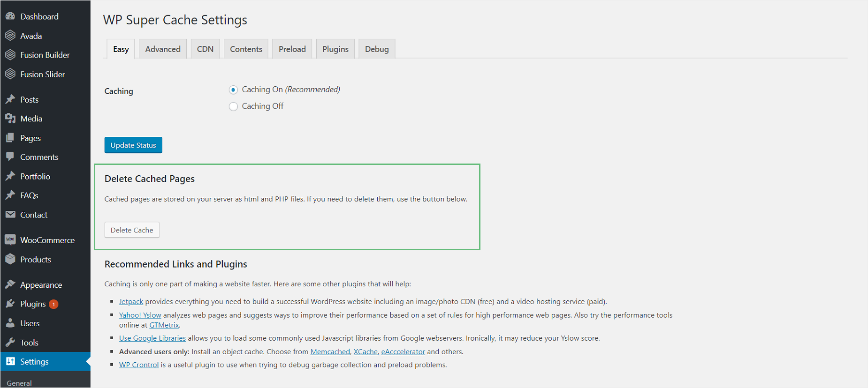Go to Users in the sidebar

30,323
